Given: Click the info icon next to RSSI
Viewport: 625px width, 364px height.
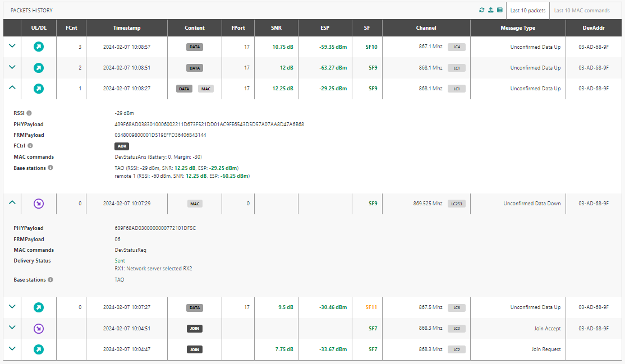Looking at the screenshot, I should (x=29, y=113).
